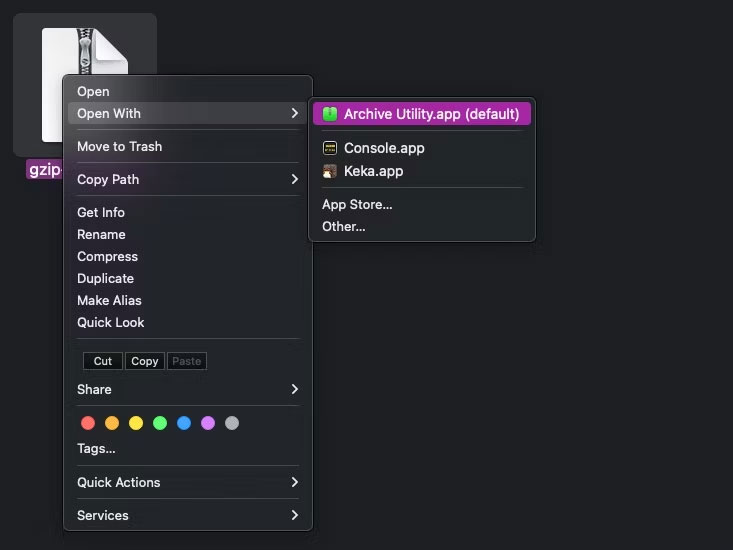This screenshot has height=550, width=733.
Task: Apply the purple tag color
Action: pos(208,423)
